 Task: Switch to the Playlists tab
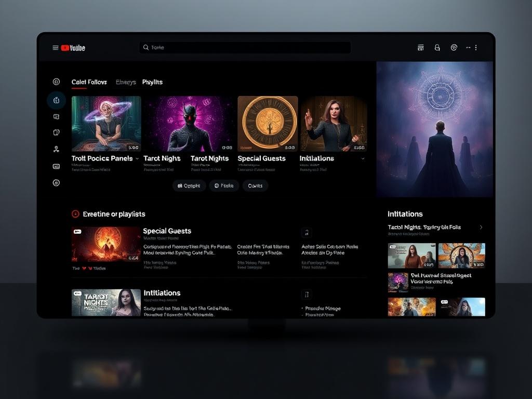[152, 82]
